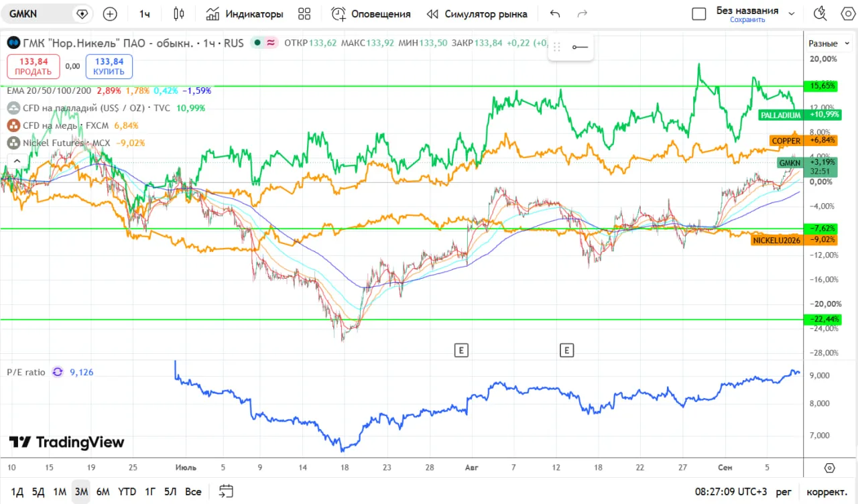Open the earnings E marker near Авг
Viewport: 858px width, 504px height.
click(461, 350)
